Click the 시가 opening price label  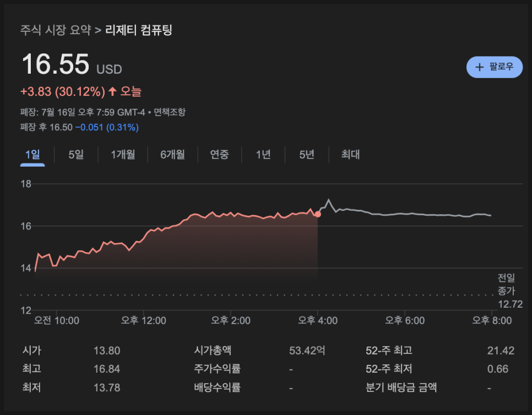click(x=31, y=351)
